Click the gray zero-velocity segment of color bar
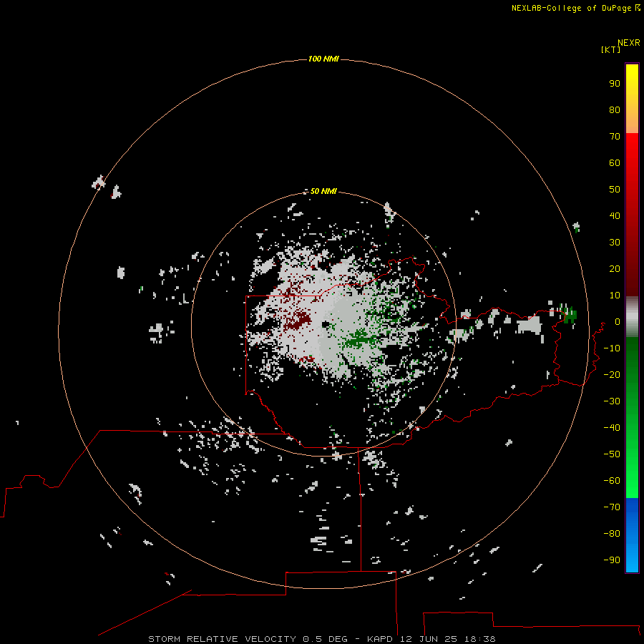 [x=632, y=317]
